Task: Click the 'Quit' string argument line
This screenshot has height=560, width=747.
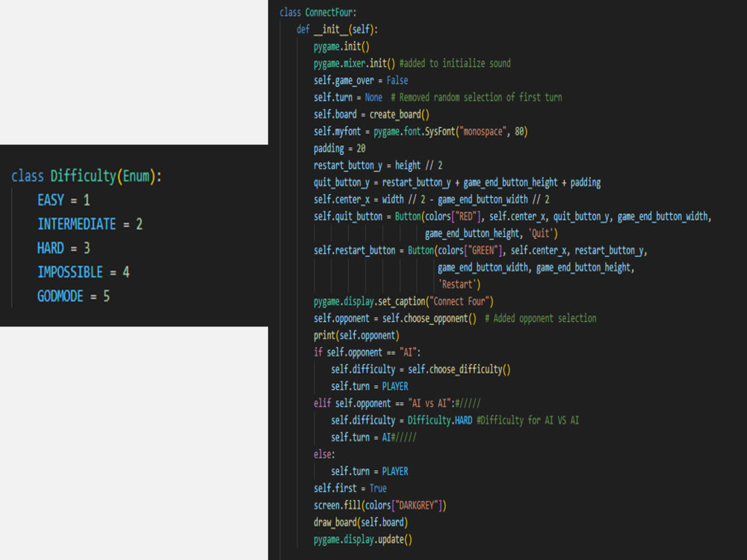Action: pos(492,233)
